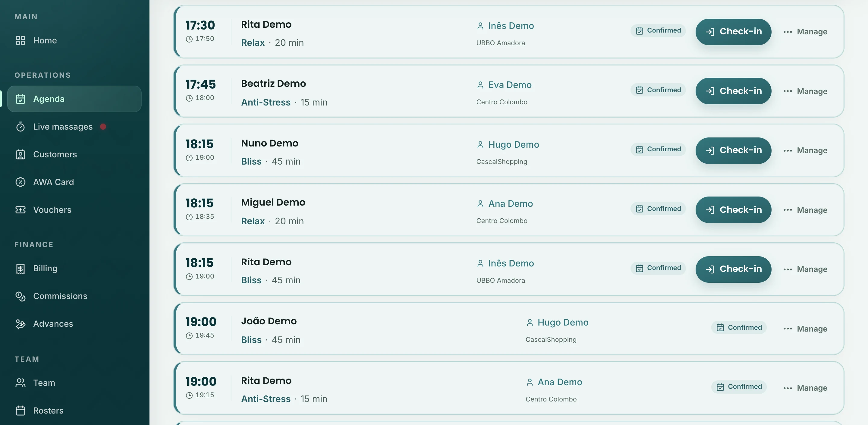Screen dimensions: 868x425
Task: Open the Advances page
Action: tap(74, 323)
